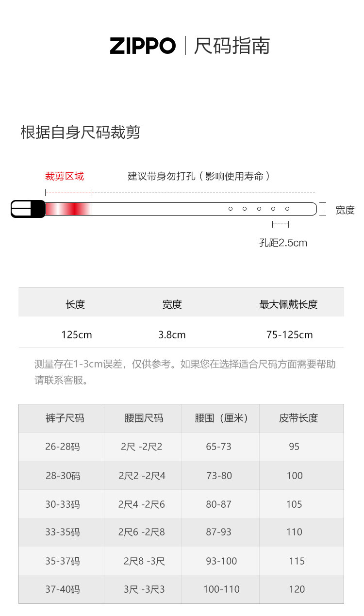Click the 2尺4 -2尺6 waist size cell
This screenshot has width=364, height=616.
[142, 504]
